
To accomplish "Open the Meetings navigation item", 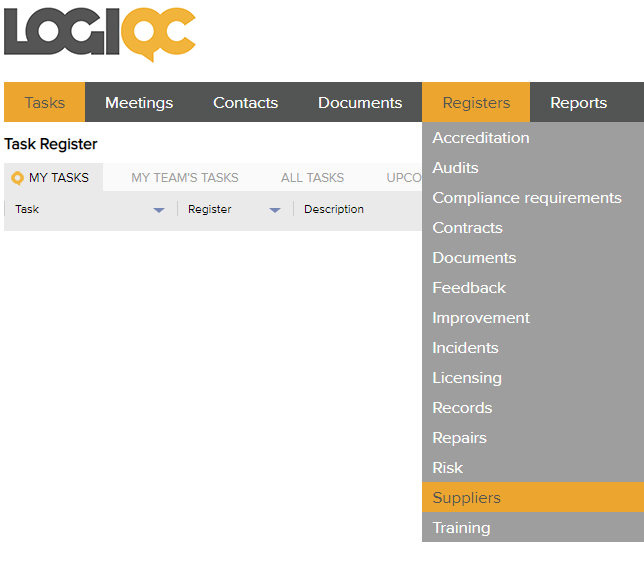I will (139, 103).
